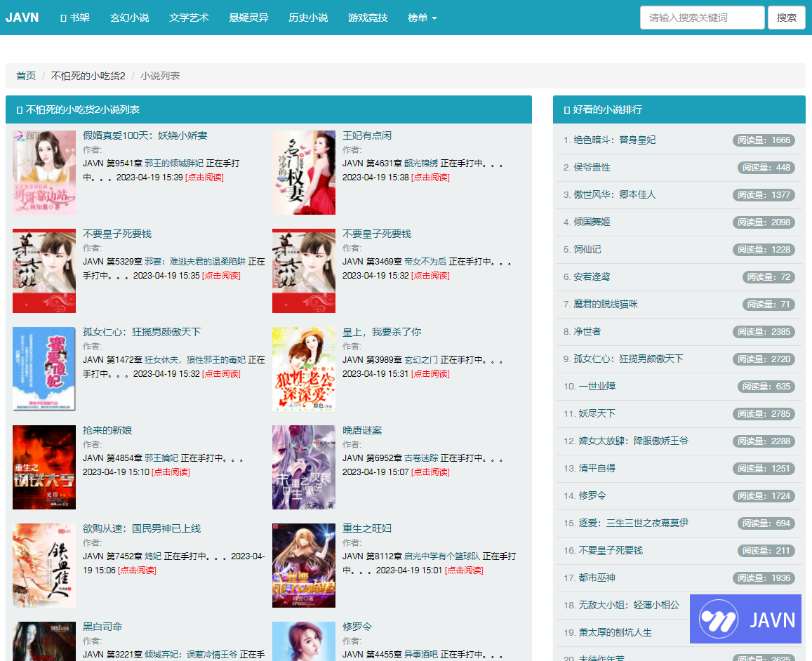Open cover of 皇上，我要杀了你

(304, 369)
